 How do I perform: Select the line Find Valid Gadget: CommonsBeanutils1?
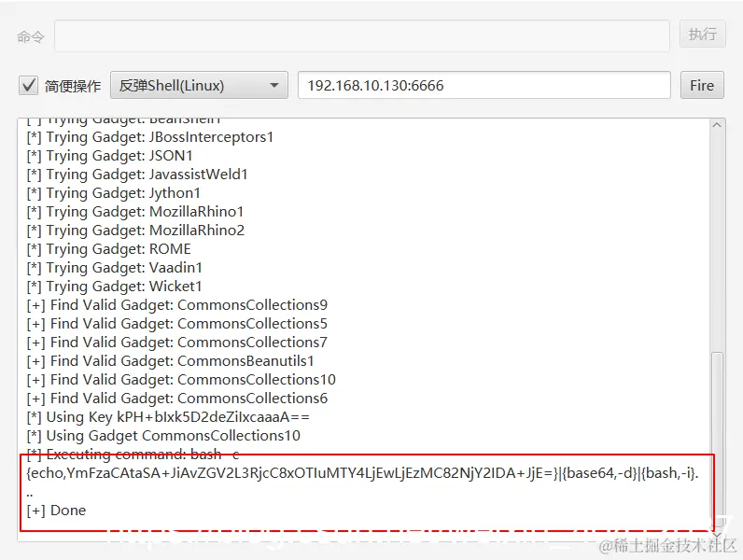click(x=171, y=361)
